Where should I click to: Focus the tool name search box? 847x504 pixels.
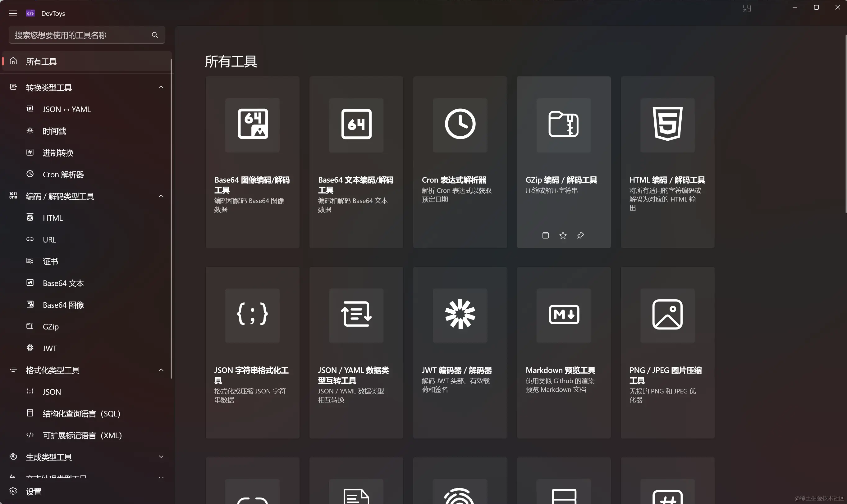(x=87, y=35)
